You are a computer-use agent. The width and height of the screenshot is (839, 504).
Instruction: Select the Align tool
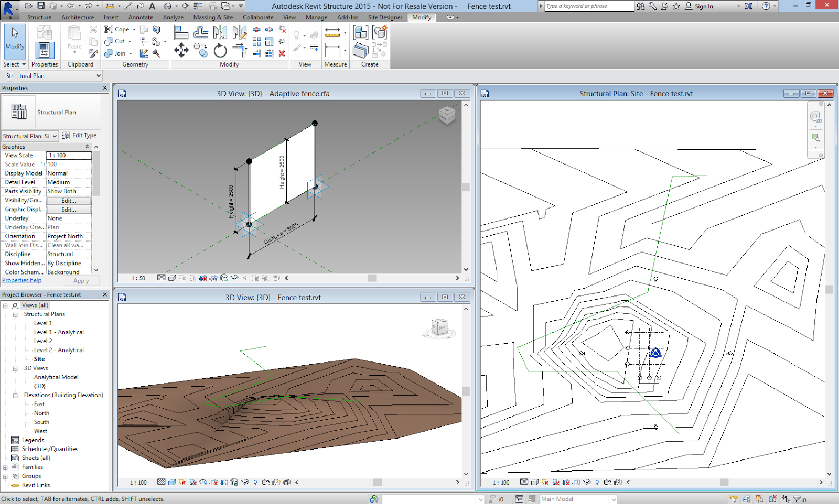[181, 32]
